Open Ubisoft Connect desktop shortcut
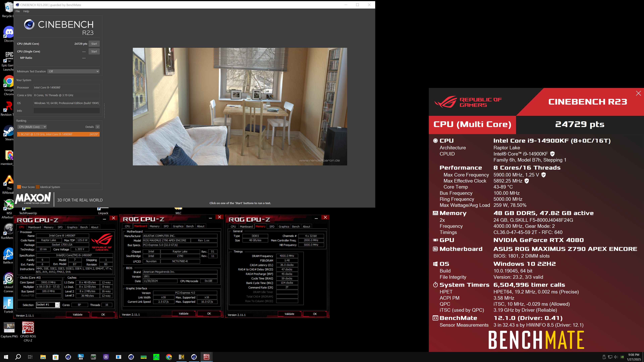This screenshot has width=644, height=362. [9, 282]
